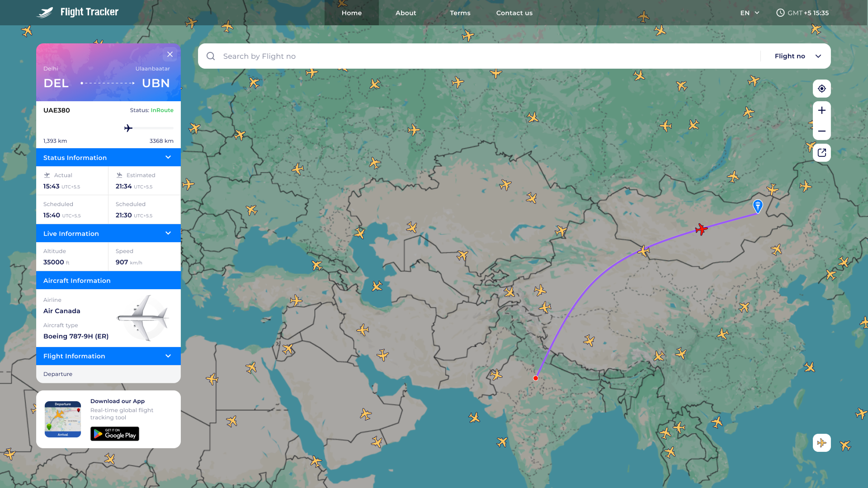868x488 pixels.
Task: Go to the Contact us page
Action: [514, 13]
